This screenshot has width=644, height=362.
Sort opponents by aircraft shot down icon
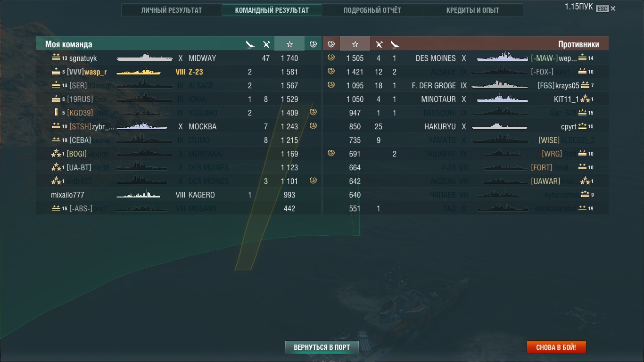pos(379,44)
